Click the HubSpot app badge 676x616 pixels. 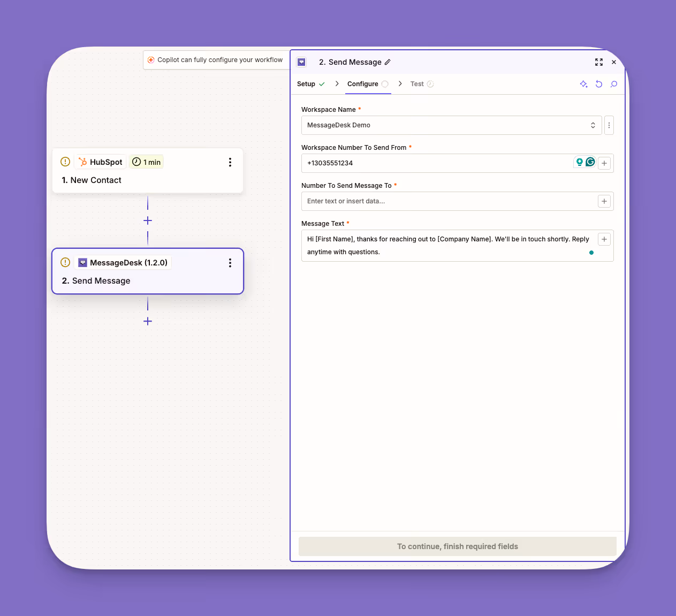tap(100, 162)
